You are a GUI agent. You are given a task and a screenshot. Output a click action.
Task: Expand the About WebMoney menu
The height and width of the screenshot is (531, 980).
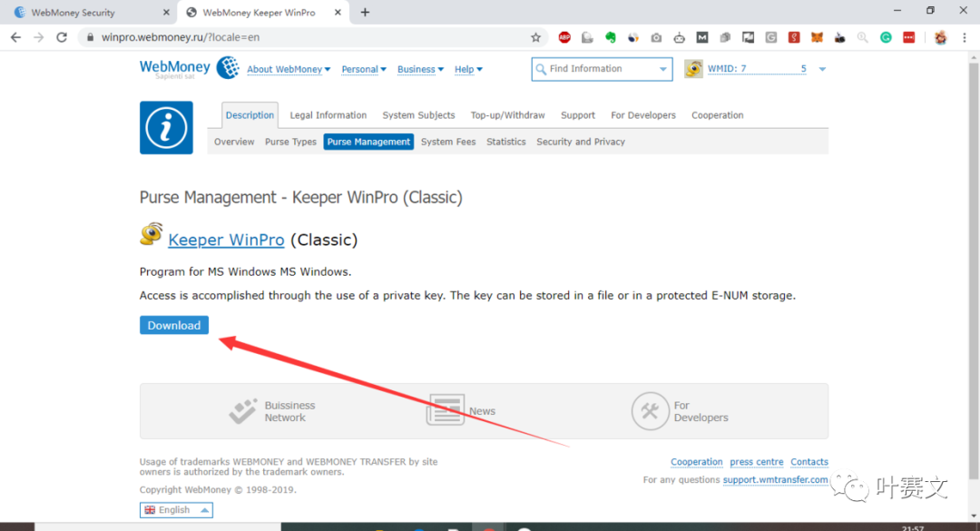click(x=289, y=69)
